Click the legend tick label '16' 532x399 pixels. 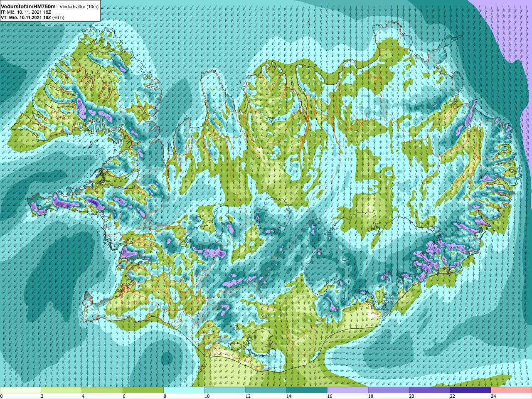click(330, 396)
